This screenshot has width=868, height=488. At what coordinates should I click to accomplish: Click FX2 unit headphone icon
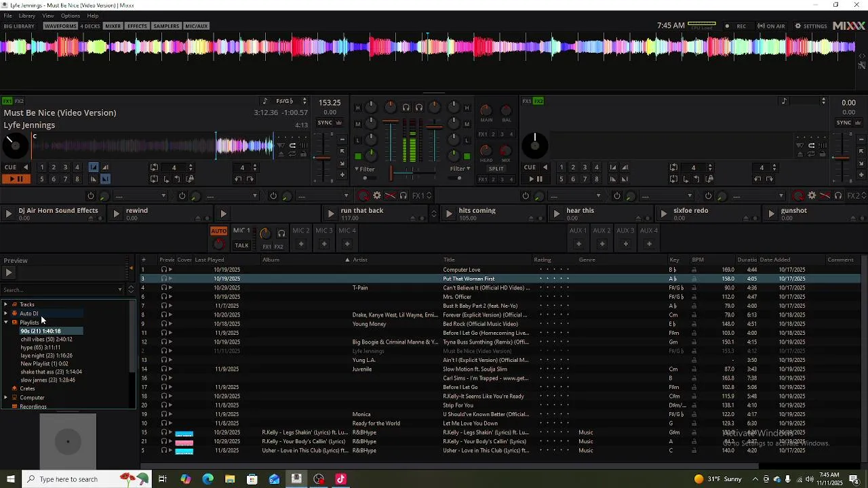tap(838, 196)
